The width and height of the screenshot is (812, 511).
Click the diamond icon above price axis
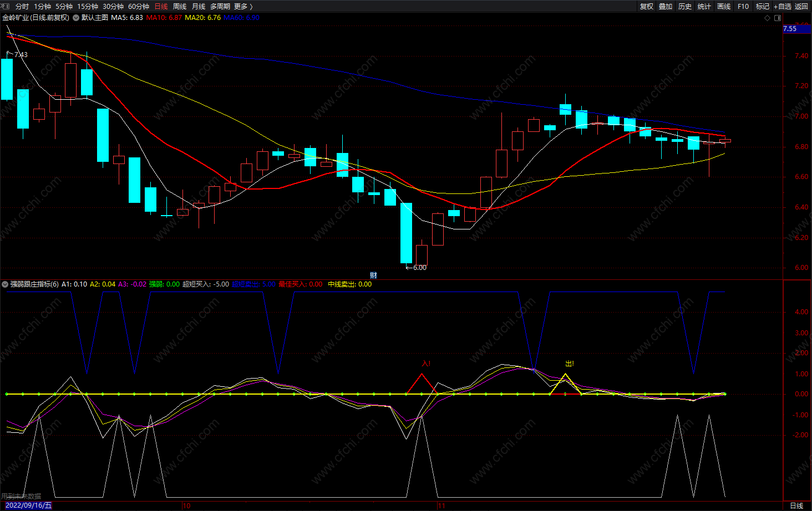pos(768,18)
